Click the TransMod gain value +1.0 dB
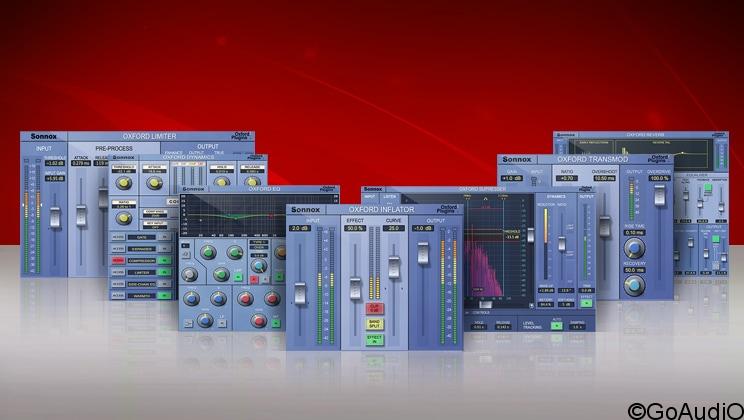 tap(512, 178)
